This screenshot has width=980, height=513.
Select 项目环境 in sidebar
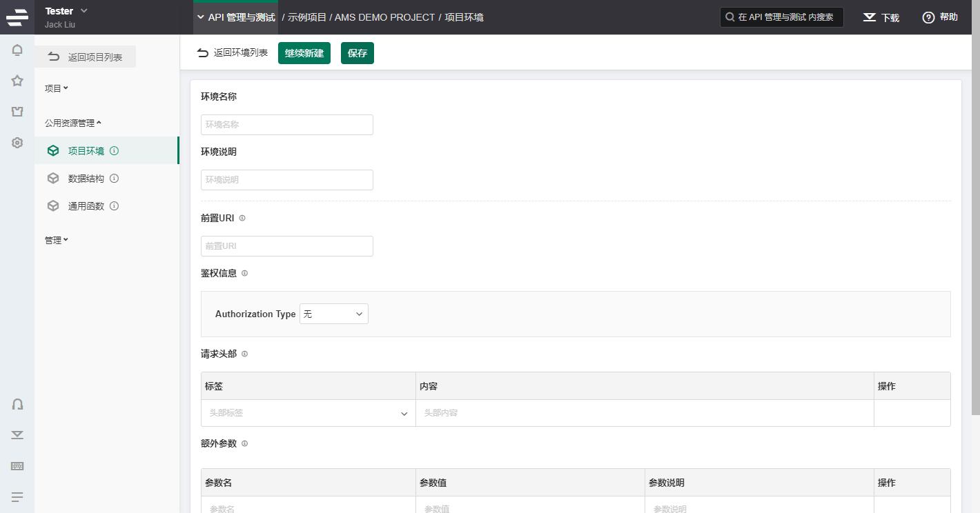(107, 150)
